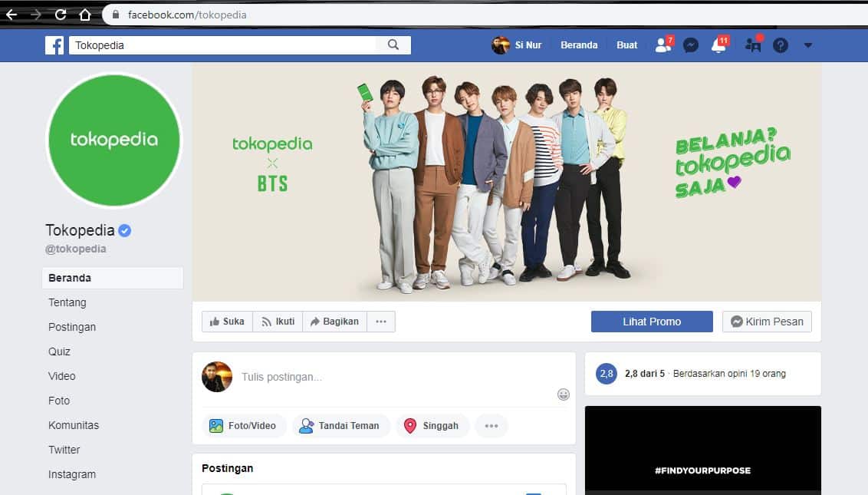Click the emoji smiley icon in post box
868x495 pixels.
tap(563, 394)
